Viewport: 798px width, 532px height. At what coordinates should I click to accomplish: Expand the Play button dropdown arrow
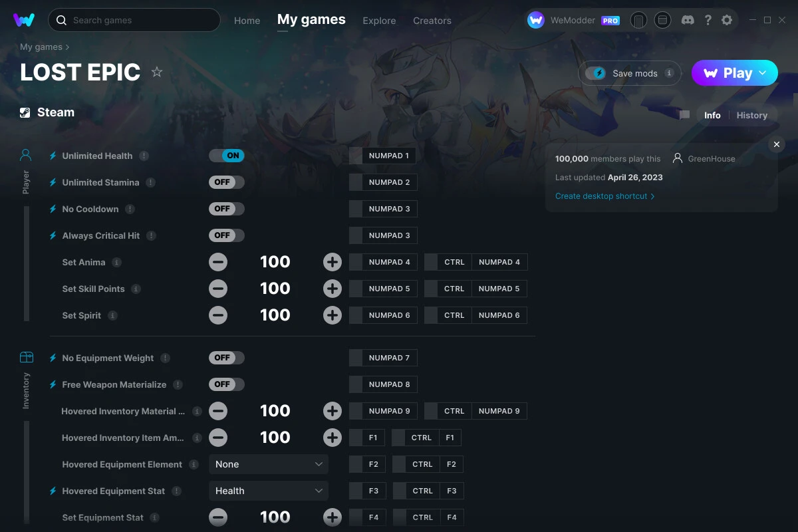763,73
